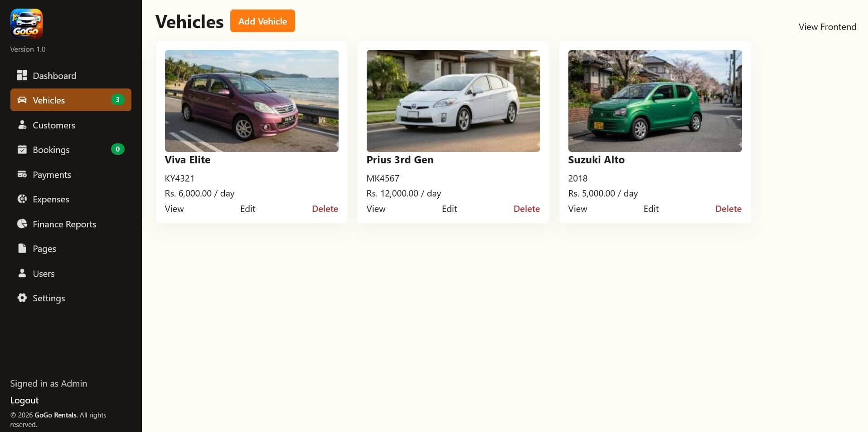Click the Pages document icon

click(x=22, y=248)
